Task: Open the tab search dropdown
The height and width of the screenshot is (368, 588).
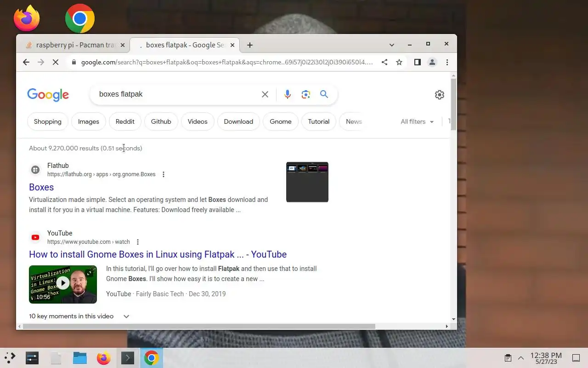Action: pos(392,45)
